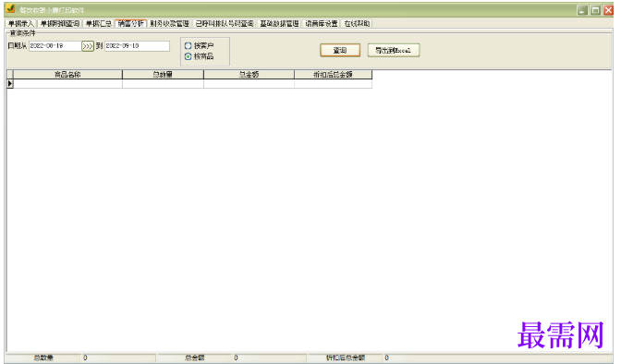Viewport: 621px width, 364px height.
Task: Click the empty first cell under 折扣后总金额
Action: (333, 83)
